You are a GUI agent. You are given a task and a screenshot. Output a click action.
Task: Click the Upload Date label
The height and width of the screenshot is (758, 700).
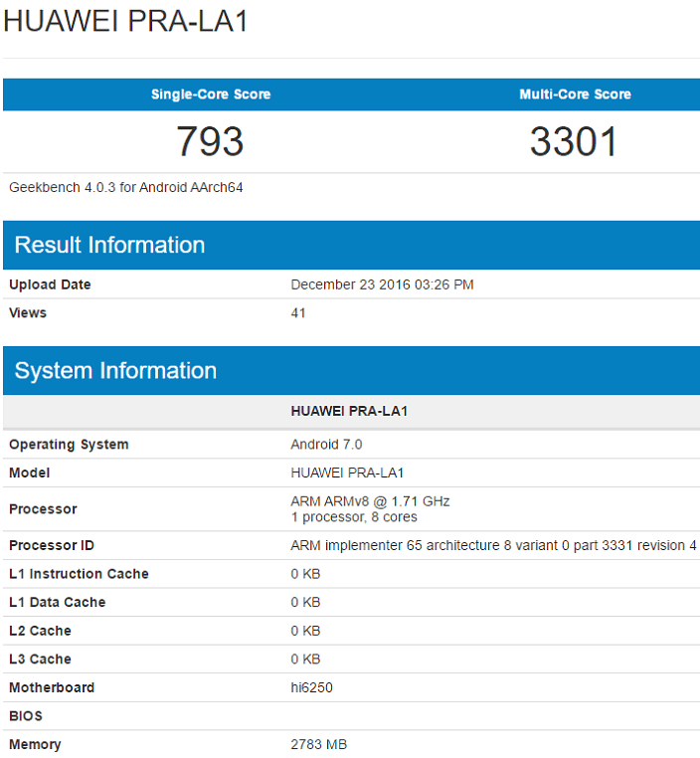[50, 284]
